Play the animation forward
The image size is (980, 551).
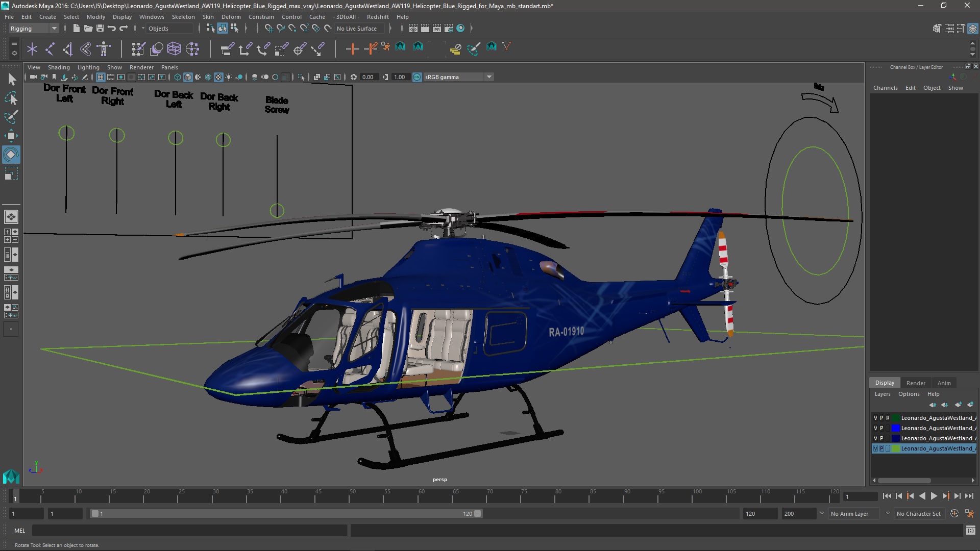tap(934, 496)
